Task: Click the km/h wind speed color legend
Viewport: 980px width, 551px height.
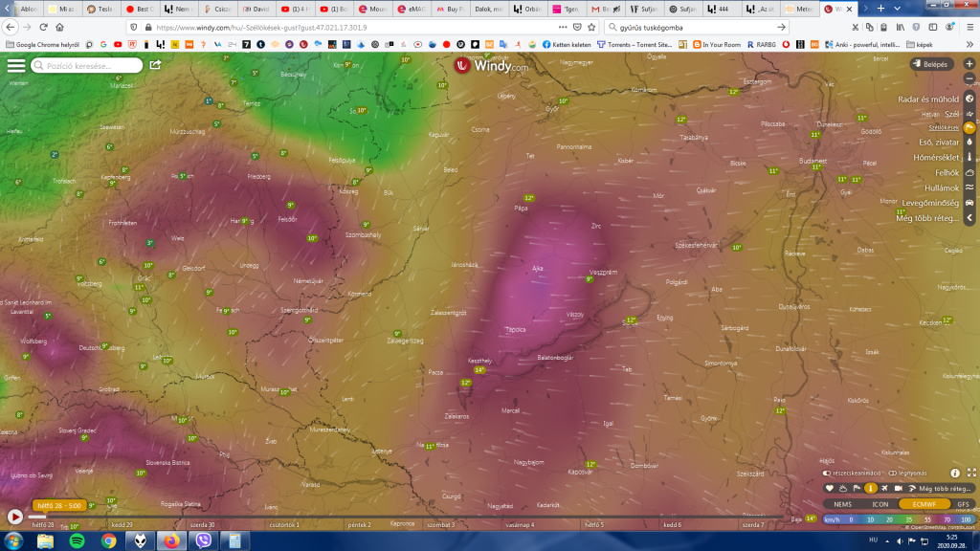Action: (832, 518)
